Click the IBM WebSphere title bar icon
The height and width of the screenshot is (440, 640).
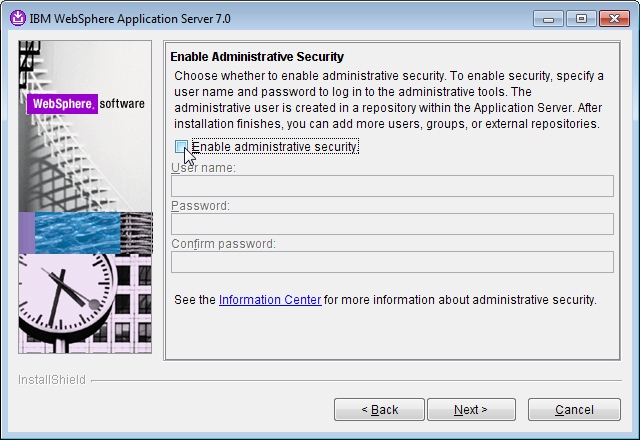click(x=13, y=19)
